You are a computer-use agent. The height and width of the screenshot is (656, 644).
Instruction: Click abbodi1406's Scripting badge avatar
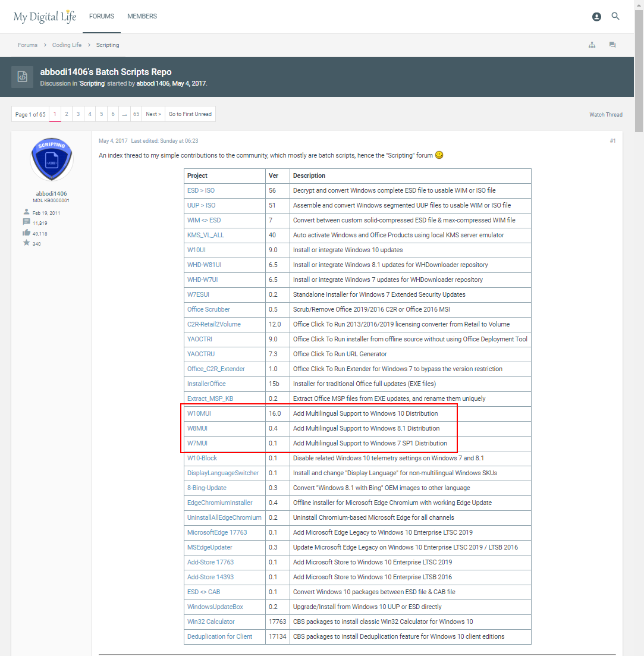tap(52, 159)
